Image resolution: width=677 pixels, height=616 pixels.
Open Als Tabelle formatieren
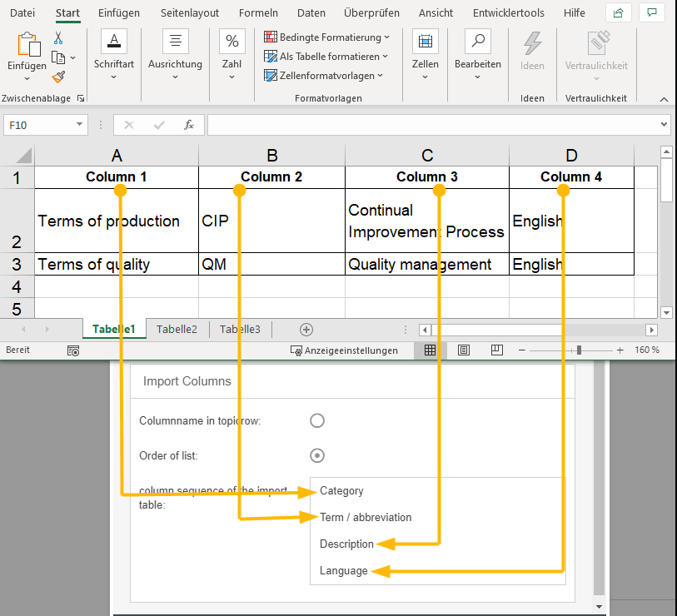coord(326,57)
